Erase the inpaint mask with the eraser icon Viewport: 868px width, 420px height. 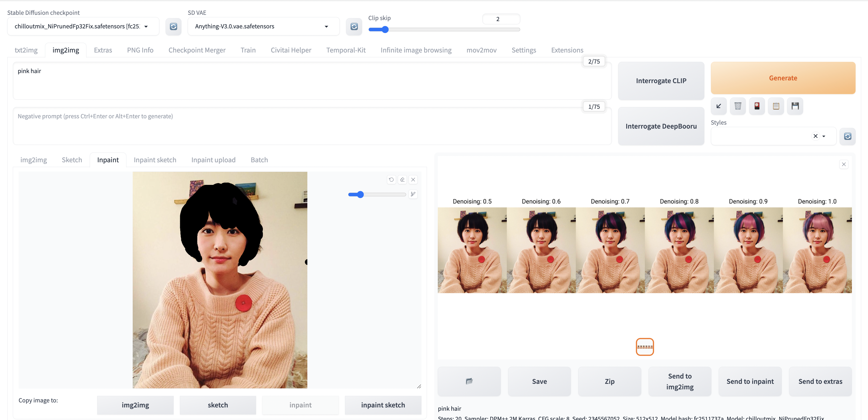point(402,180)
